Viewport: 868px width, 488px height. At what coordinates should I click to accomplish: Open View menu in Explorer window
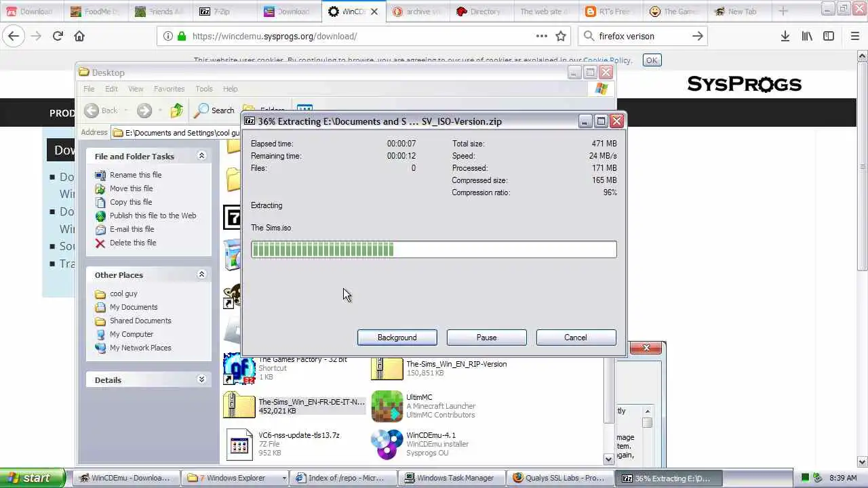coord(136,89)
